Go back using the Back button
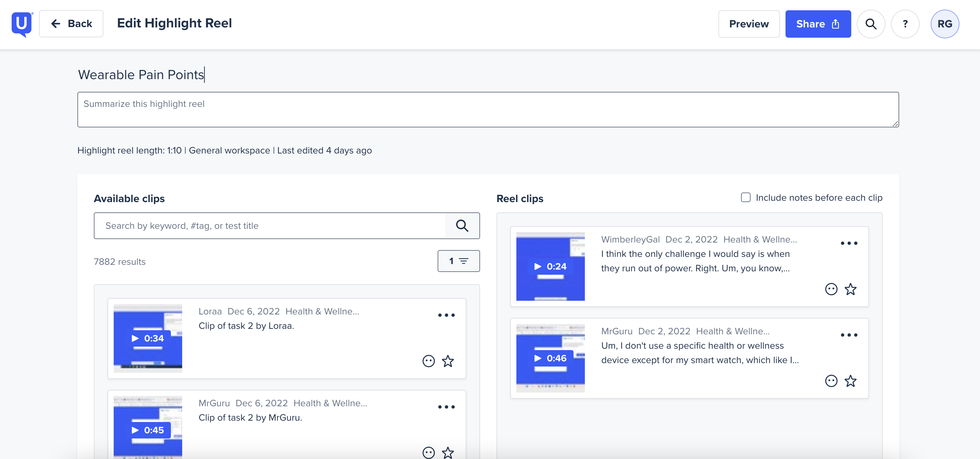Image resolution: width=980 pixels, height=459 pixels. pos(71,24)
